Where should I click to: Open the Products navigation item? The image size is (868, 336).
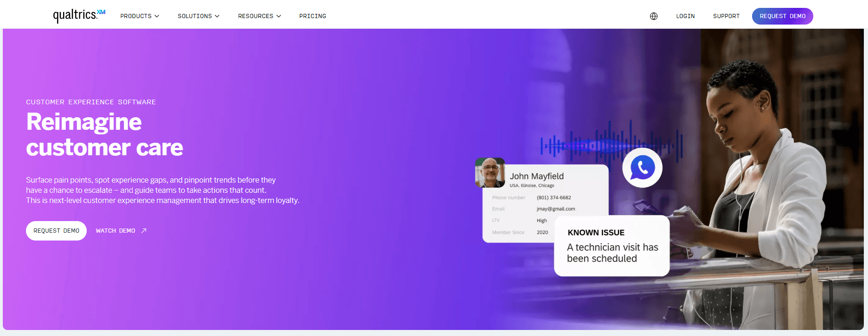tap(140, 16)
